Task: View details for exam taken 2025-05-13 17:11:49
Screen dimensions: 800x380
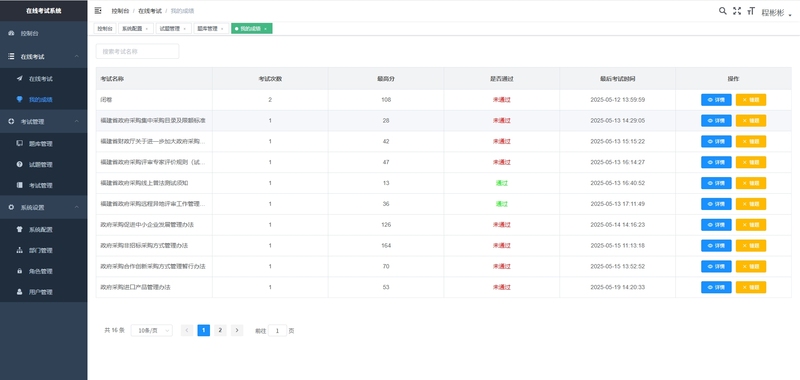Action: 716,204
